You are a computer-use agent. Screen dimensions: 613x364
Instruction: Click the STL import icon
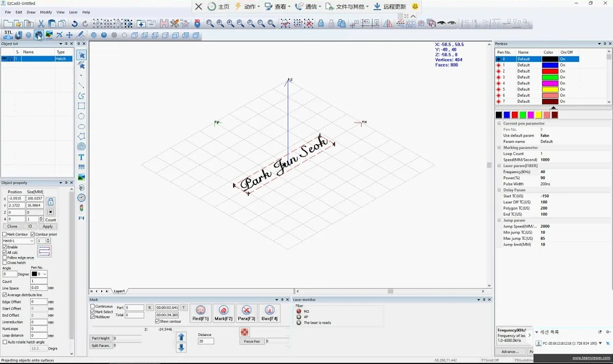[8, 34]
